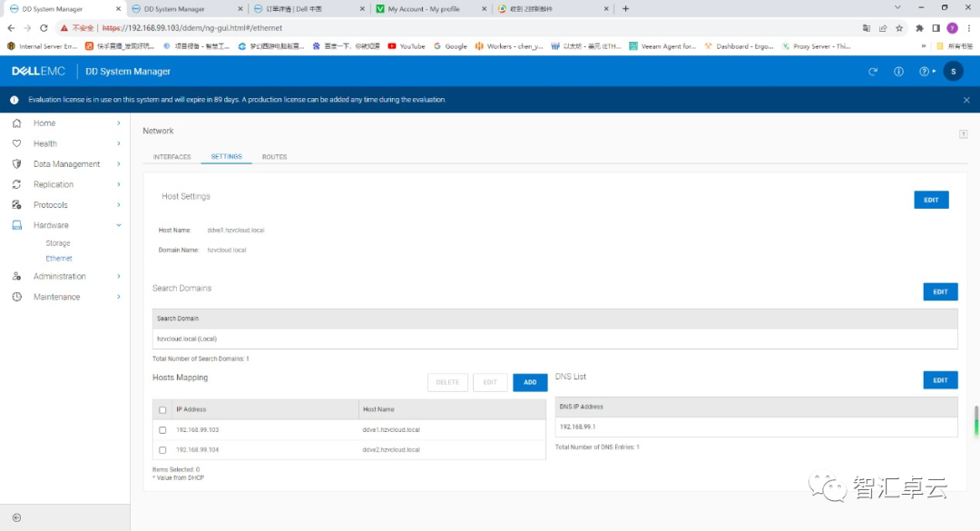Image resolution: width=980 pixels, height=531 pixels.
Task: Open browser extensions puzzle icon
Action: (919, 28)
